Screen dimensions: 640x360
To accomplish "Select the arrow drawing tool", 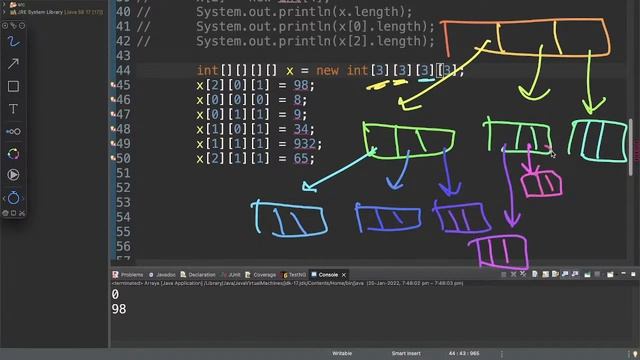I will 13,64.
